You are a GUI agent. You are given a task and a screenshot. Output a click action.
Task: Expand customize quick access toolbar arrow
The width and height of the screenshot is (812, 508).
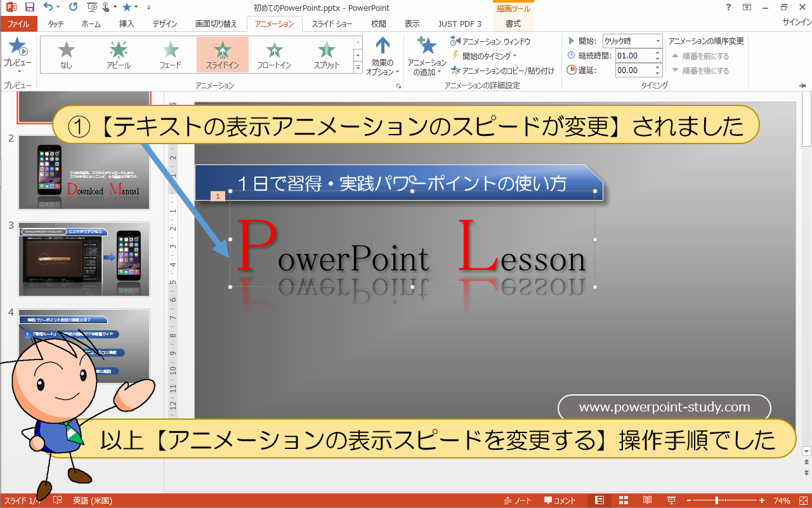click(148, 8)
